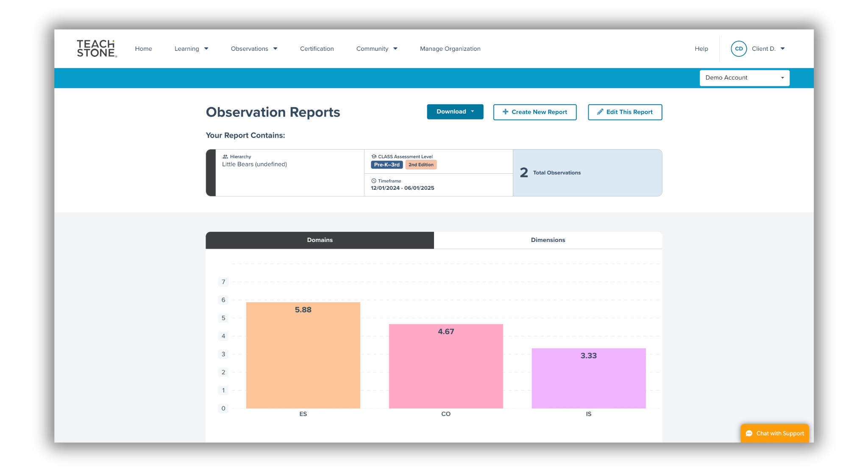The width and height of the screenshot is (868, 472).
Task: Open the Demo Account selector
Action: coord(744,78)
